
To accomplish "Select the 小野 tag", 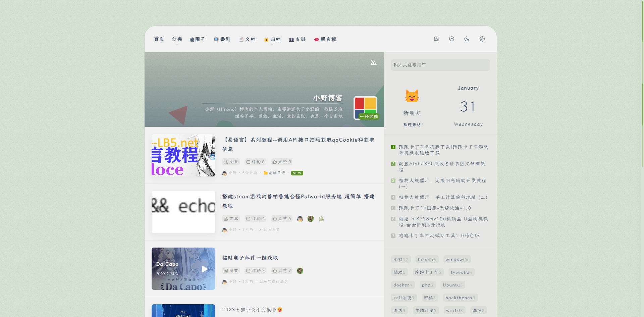I will (401, 260).
